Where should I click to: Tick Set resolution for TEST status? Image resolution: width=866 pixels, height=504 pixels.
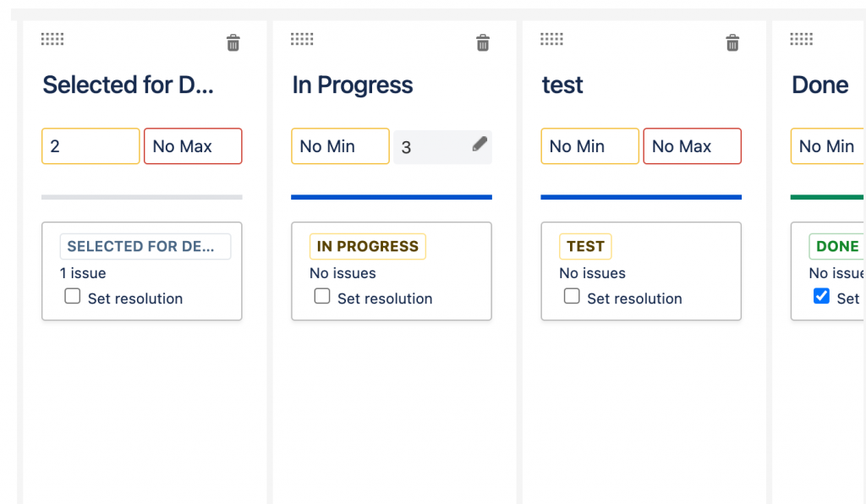pyautogui.click(x=572, y=297)
